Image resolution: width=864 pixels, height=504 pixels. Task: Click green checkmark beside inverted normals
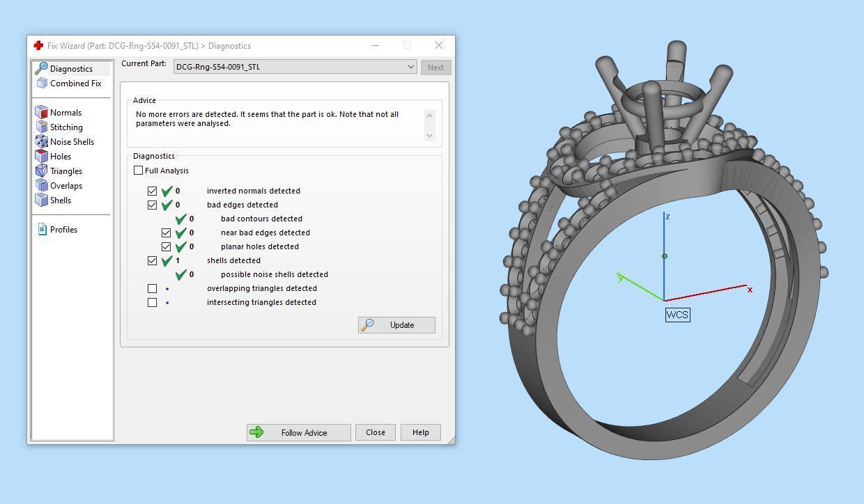(x=167, y=191)
